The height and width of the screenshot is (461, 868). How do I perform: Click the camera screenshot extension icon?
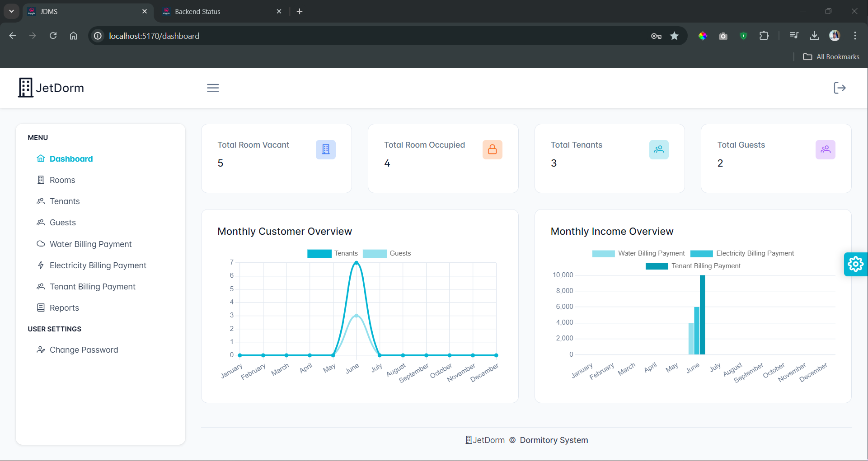pos(723,36)
